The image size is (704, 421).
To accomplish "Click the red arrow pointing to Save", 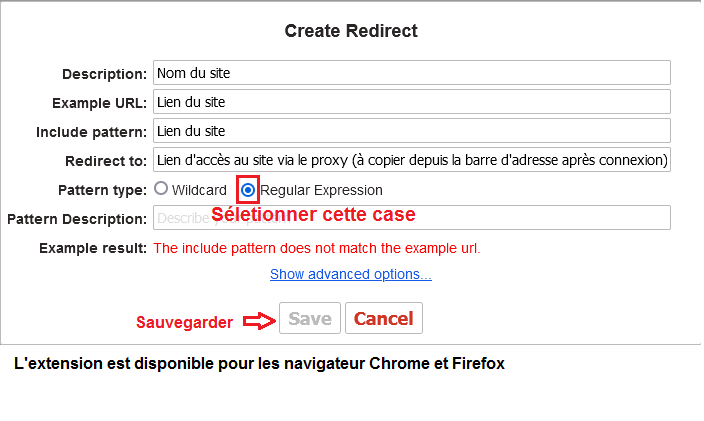I will coord(259,321).
